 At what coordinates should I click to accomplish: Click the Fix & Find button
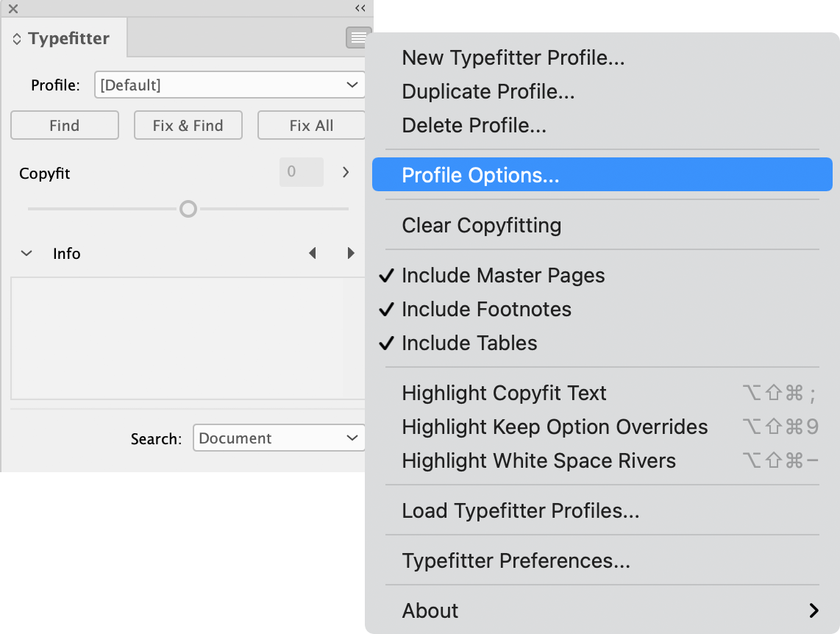[x=188, y=125]
